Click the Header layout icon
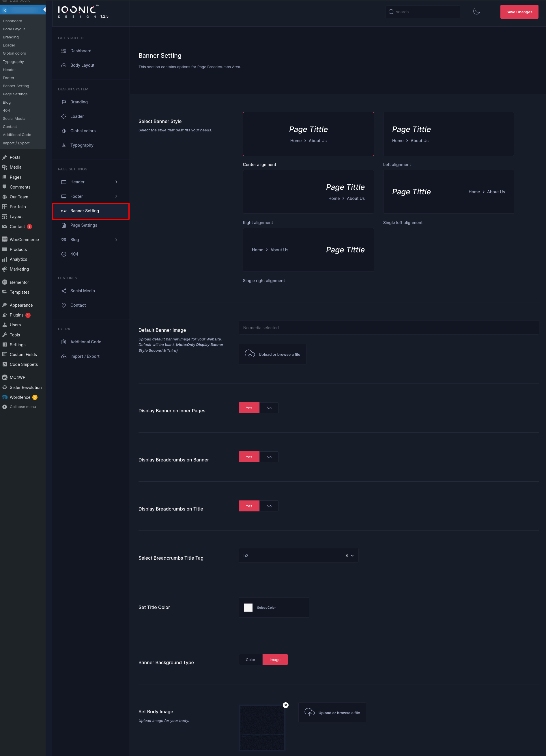Screen dimensions: 546x756 (x=63, y=182)
